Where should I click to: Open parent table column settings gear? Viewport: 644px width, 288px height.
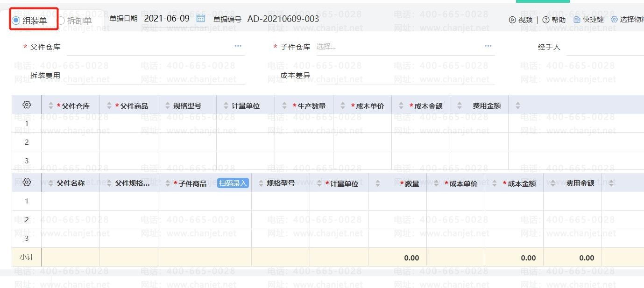pos(27,105)
